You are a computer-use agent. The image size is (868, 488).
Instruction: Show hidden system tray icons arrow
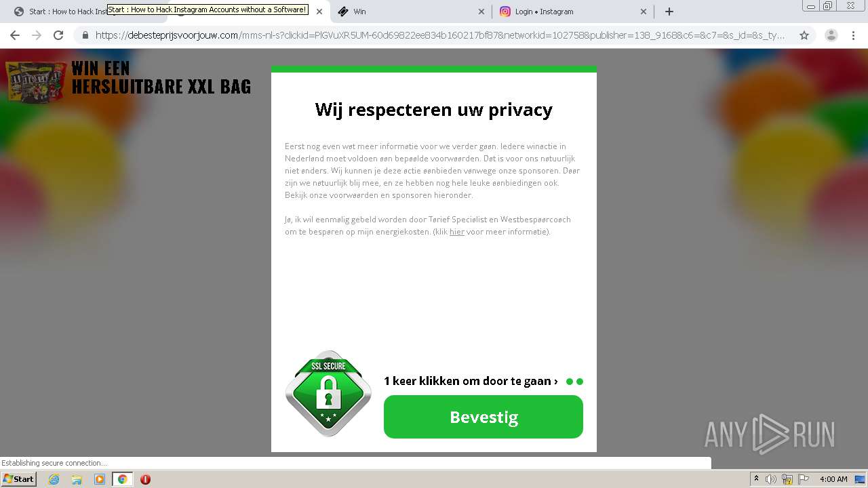[x=757, y=479]
